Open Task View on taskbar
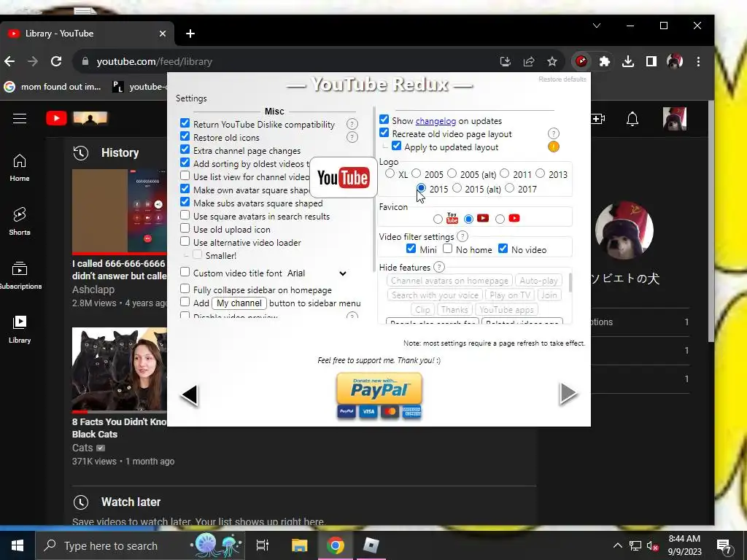Screen dimensions: 747x560 pos(263,545)
